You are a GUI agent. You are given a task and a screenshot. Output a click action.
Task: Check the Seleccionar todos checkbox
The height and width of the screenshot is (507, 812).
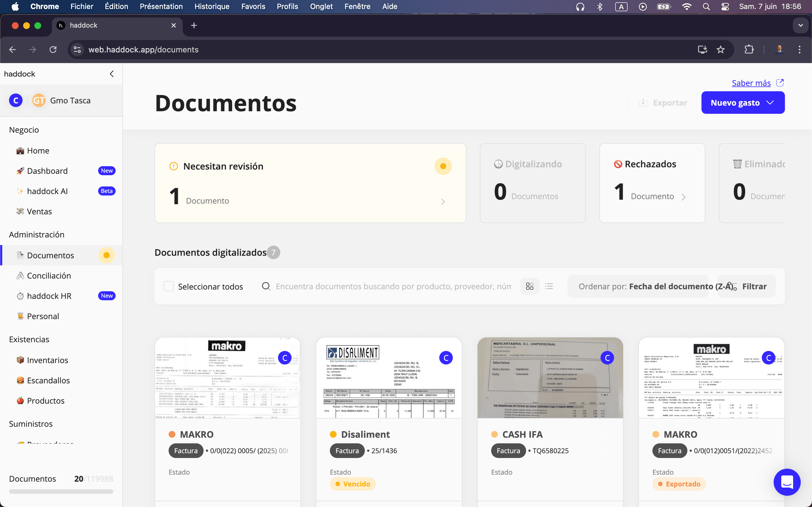coord(168,286)
